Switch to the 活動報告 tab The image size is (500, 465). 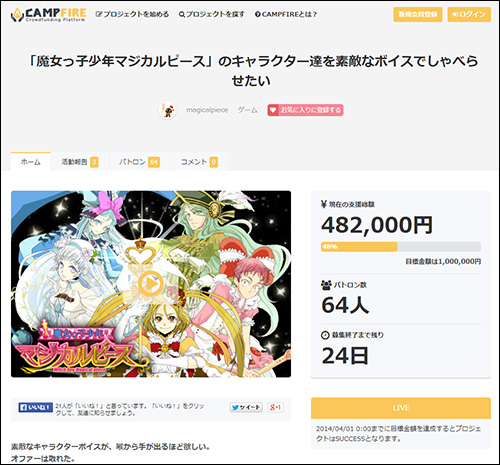coord(80,162)
